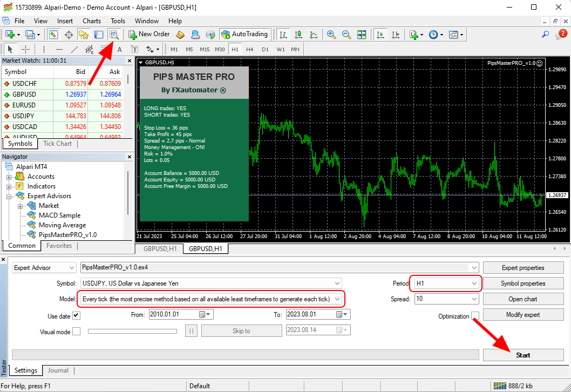This screenshot has width=571, height=392.
Task: Switch chart timeframe to M15
Action: click(205, 49)
